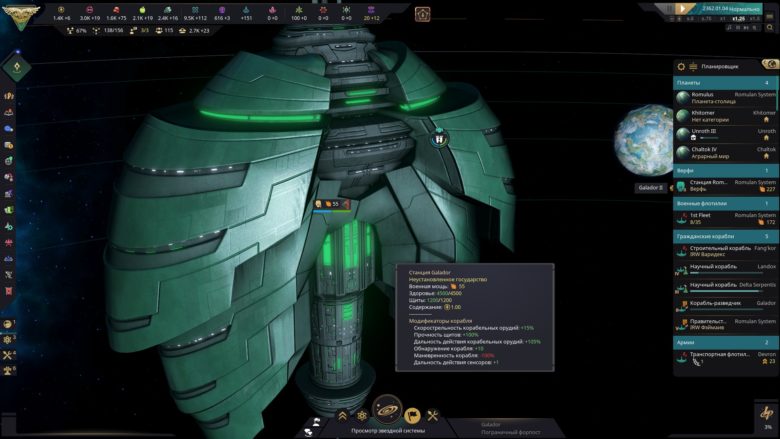Decrease speed with the minus button

(x=672, y=19)
